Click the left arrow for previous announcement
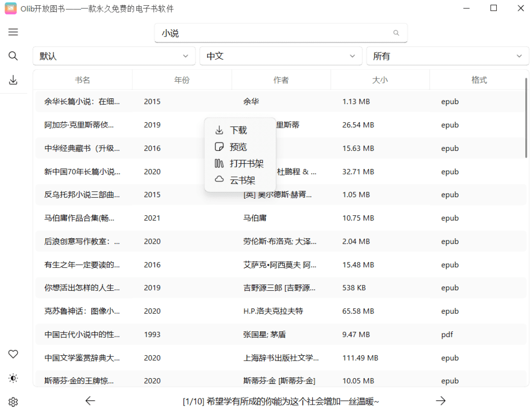Image resolution: width=532 pixels, height=413 pixels. (90, 401)
